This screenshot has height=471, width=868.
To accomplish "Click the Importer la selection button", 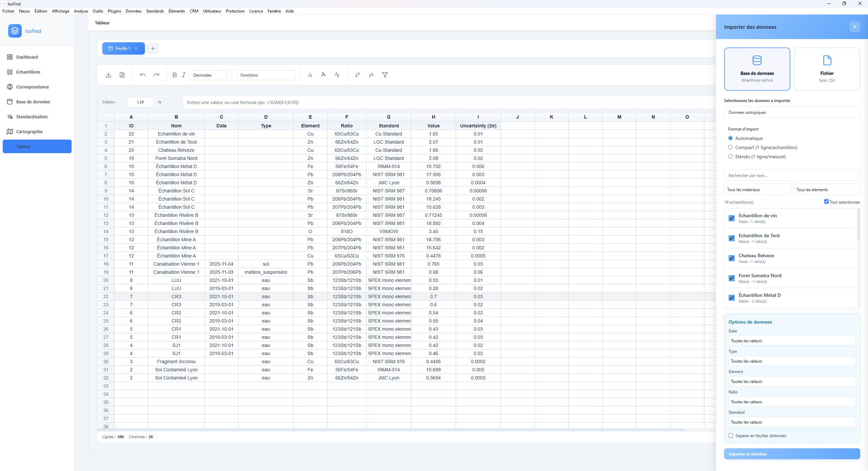I will [792, 454].
